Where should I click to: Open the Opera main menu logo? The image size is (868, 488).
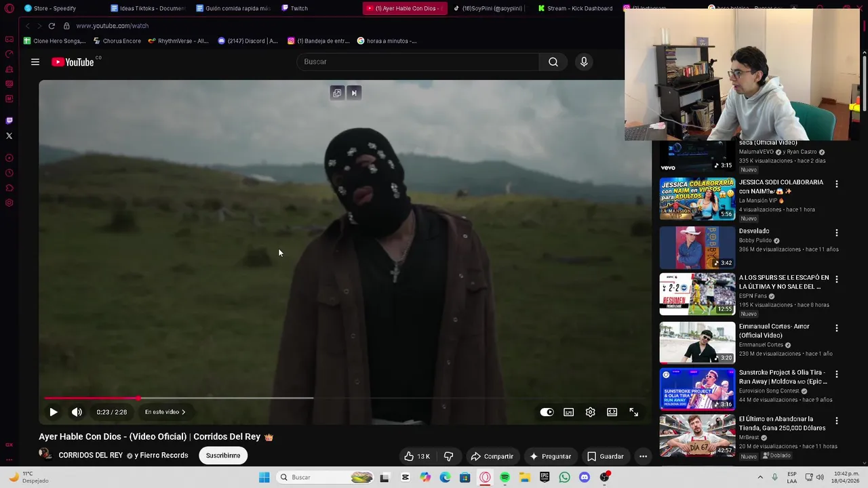[9, 8]
